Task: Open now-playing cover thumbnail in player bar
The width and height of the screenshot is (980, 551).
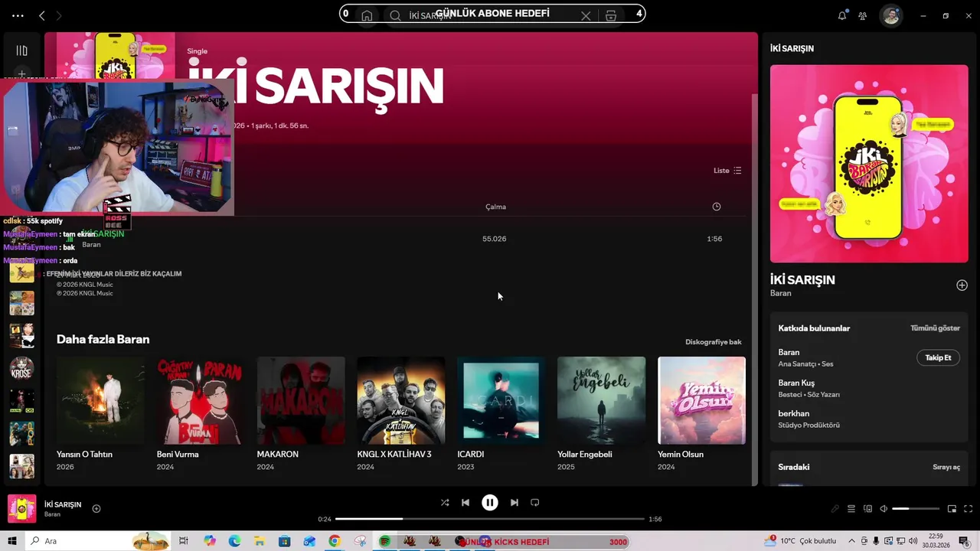Action: [x=22, y=509]
